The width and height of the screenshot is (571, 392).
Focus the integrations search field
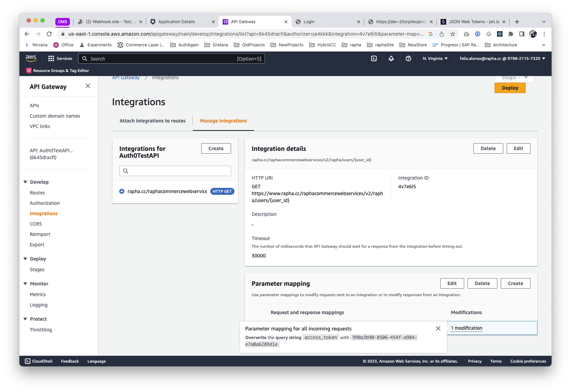pyautogui.click(x=175, y=171)
